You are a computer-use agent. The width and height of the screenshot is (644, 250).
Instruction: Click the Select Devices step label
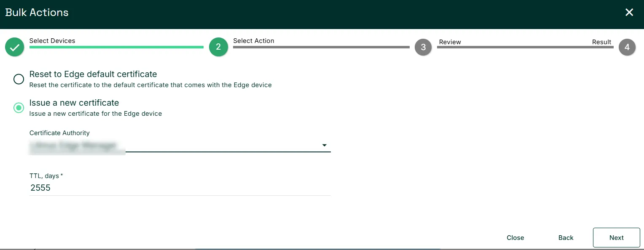pos(52,41)
